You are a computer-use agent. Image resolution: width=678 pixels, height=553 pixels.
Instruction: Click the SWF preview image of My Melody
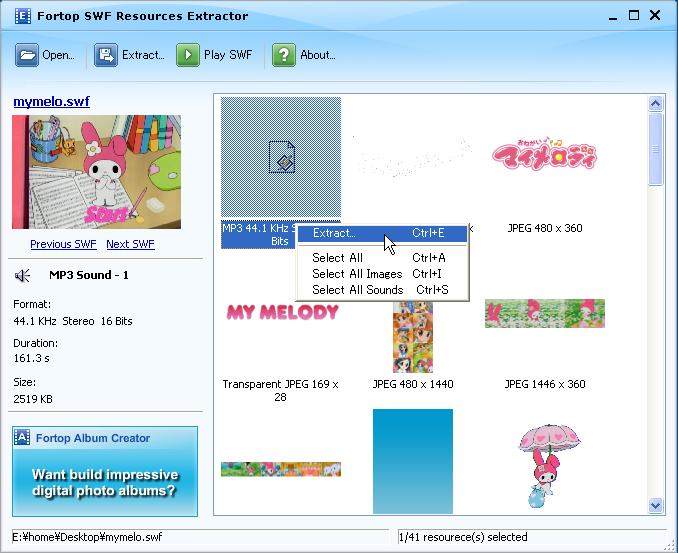click(96, 172)
